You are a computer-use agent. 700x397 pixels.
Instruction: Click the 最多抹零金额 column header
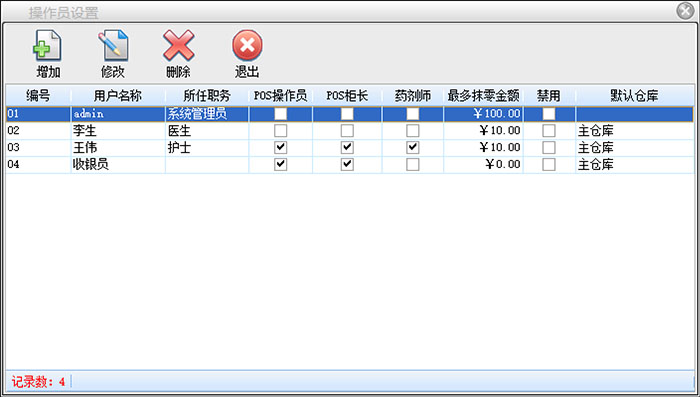coord(483,96)
